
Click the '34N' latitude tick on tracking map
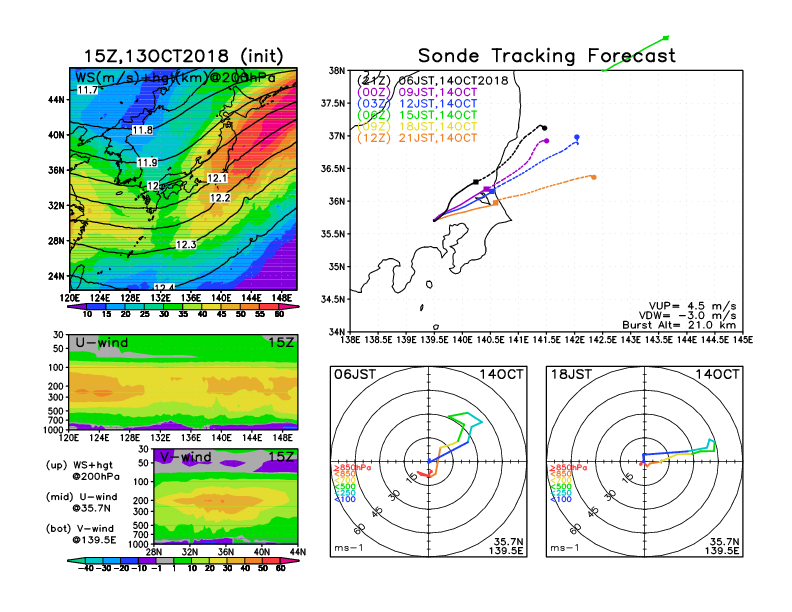(x=337, y=332)
